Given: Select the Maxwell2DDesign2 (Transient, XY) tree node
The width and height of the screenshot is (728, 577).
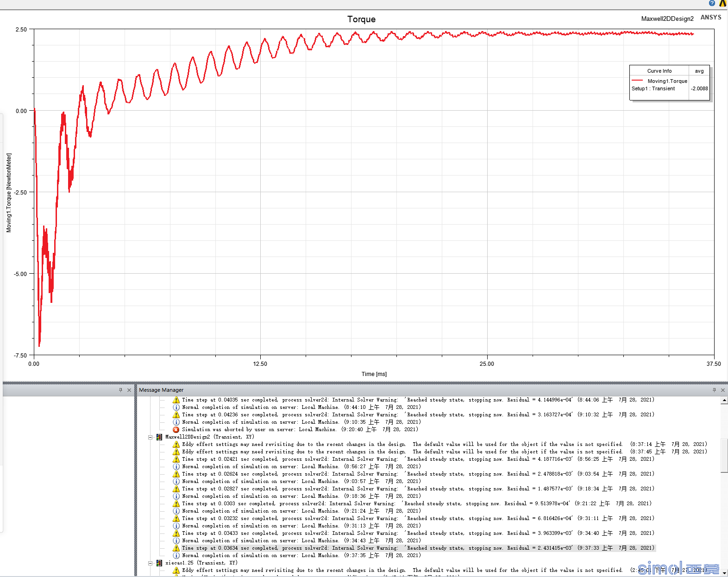Looking at the screenshot, I should click(210, 437).
